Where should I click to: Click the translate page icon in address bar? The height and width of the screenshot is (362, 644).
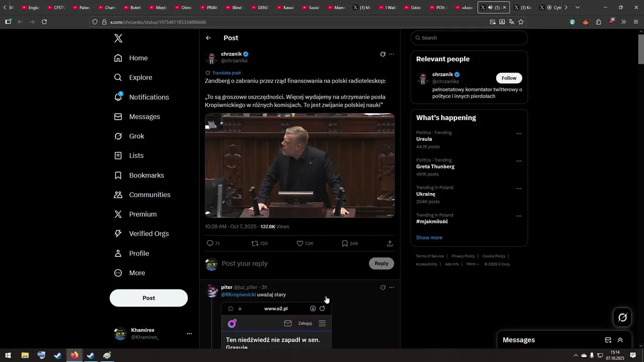pos(511,22)
